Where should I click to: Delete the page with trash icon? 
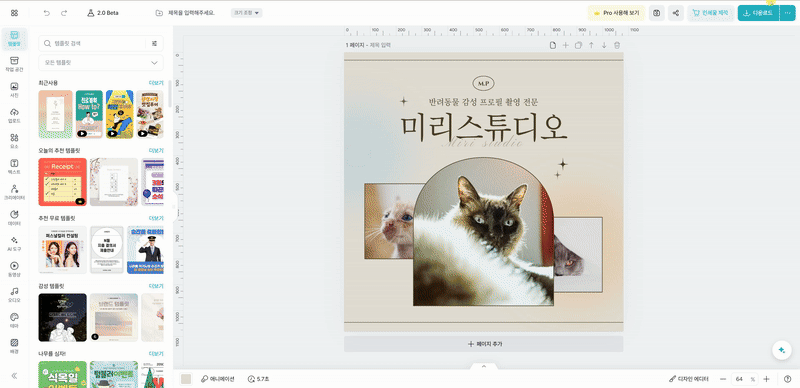click(617, 45)
